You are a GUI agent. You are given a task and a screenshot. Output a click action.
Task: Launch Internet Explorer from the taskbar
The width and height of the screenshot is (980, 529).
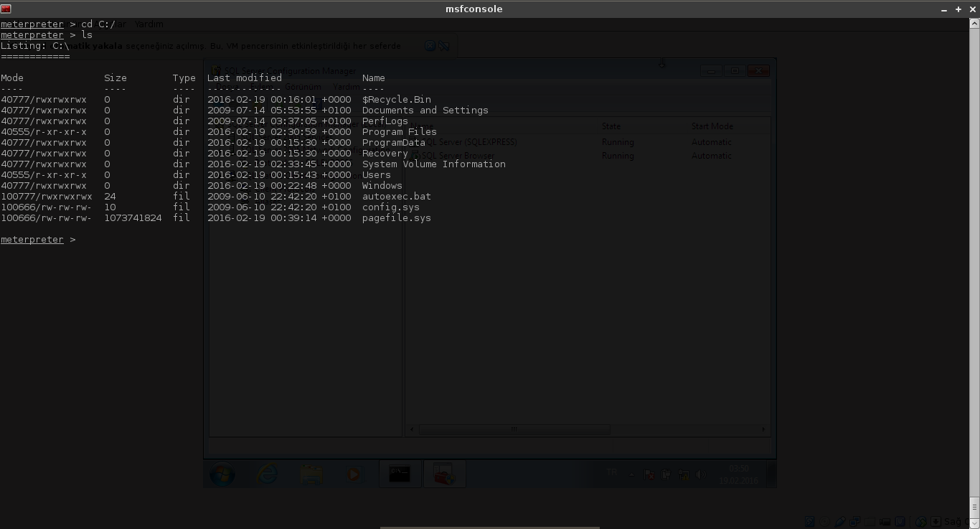click(x=267, y=474)
